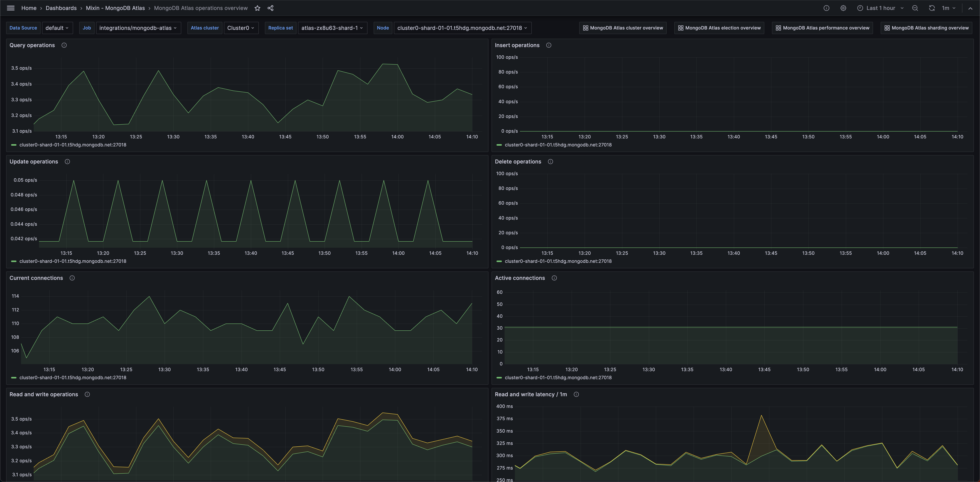This screenshot has width=980, height=482.
Task: Open the main navigation hamburger menu
Action: tap(10, 8)
